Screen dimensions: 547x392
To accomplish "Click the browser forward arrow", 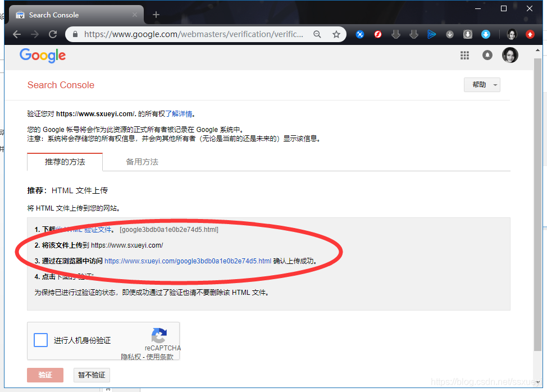I will 35,34.
